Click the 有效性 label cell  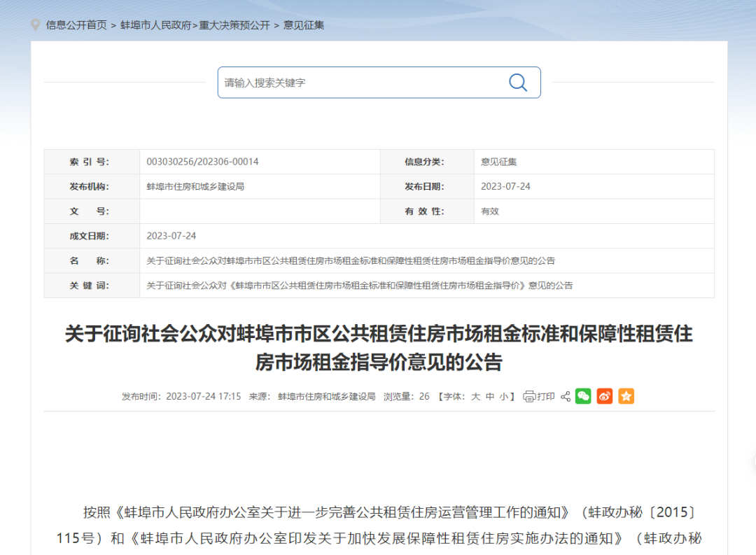click(427, 211)
